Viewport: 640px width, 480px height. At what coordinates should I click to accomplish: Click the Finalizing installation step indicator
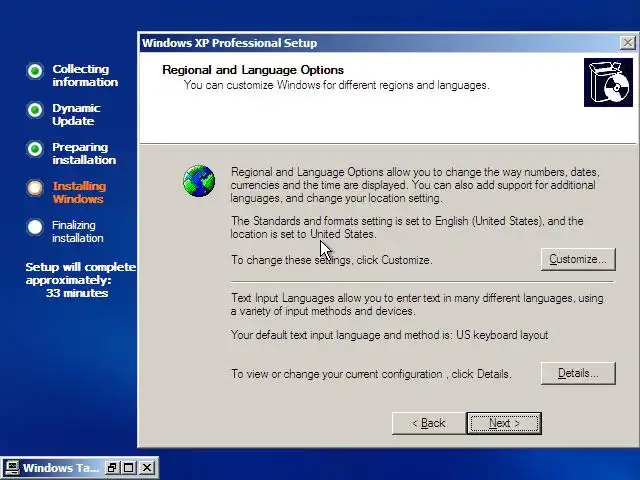[x=35, y=227]
